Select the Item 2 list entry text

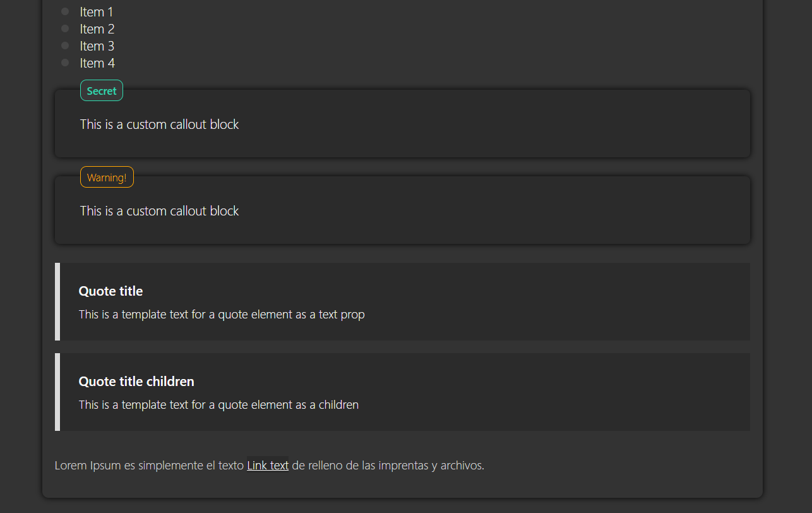[x=97, y=29]
